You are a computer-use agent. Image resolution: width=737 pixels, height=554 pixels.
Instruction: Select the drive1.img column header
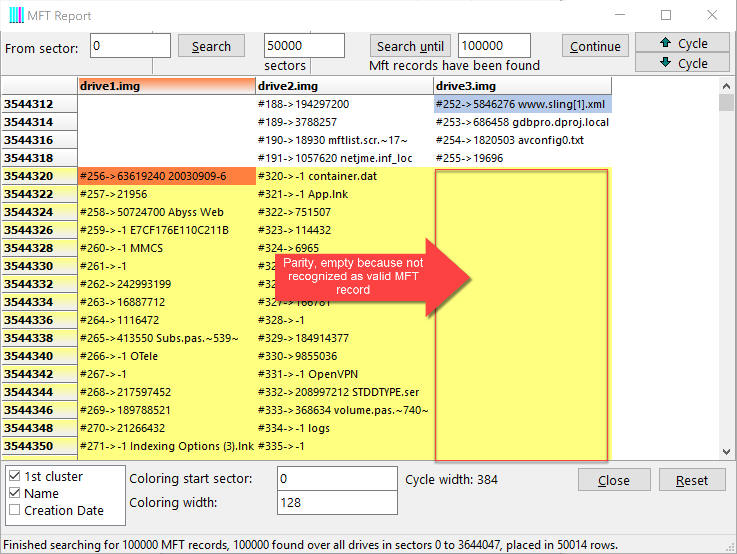[x=166, y=86]
